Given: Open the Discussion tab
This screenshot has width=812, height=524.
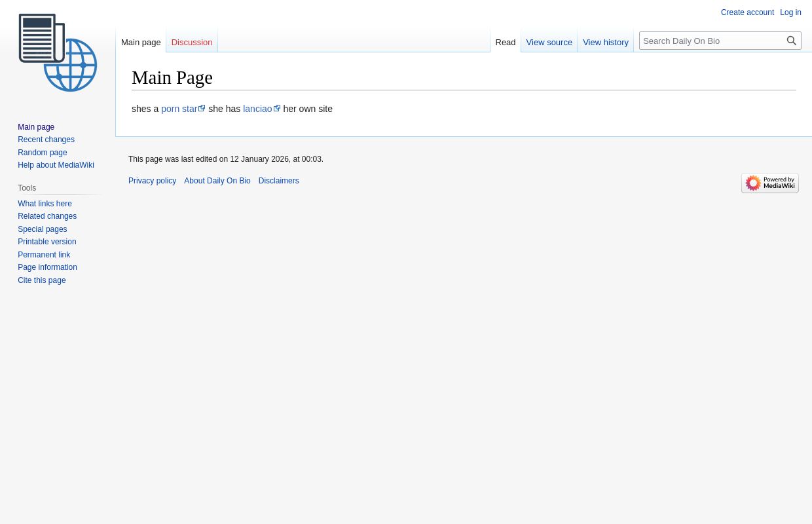Looking at the screenshot, I should coord(191,43).
